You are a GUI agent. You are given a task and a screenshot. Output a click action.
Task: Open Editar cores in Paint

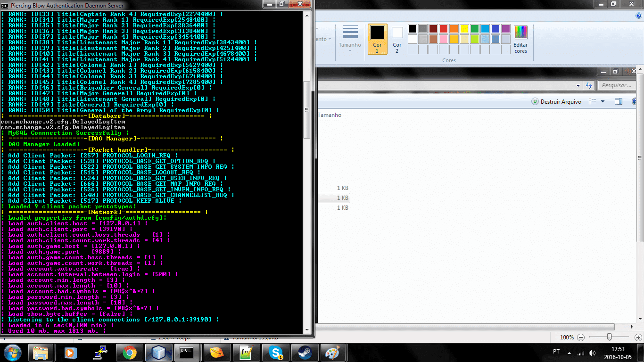[x=520, y=40]
